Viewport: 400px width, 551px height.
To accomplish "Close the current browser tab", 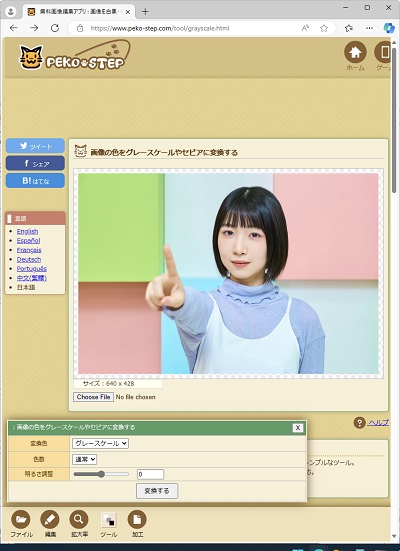I will [x=128, y=12].
